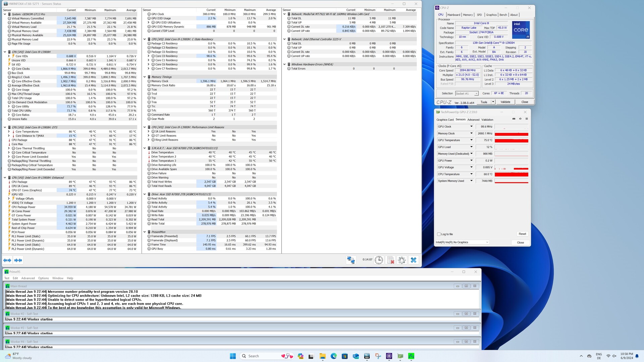Switch to Prime95 green taskbar icon
Screen dimensions: 644x362
point(411,356)
